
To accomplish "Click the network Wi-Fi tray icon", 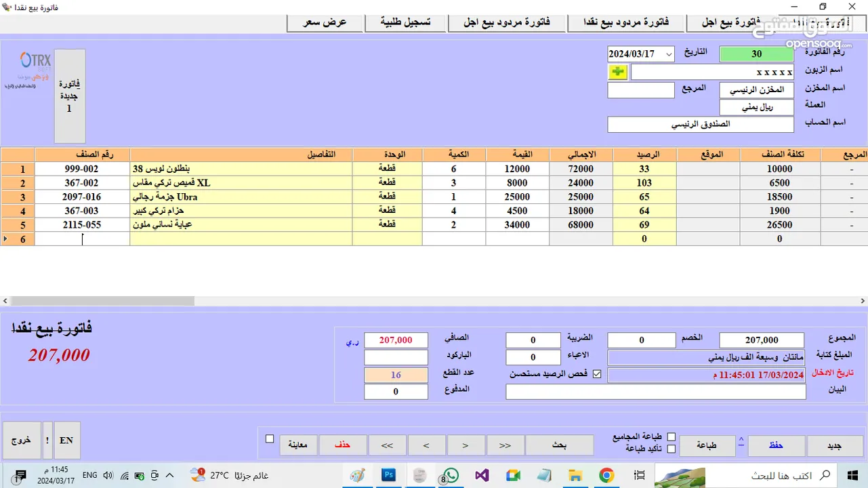I will [x=125, y=475].
